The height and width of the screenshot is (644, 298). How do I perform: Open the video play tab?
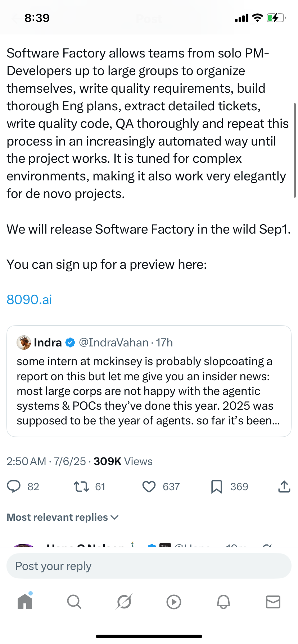tap(174, 602)
